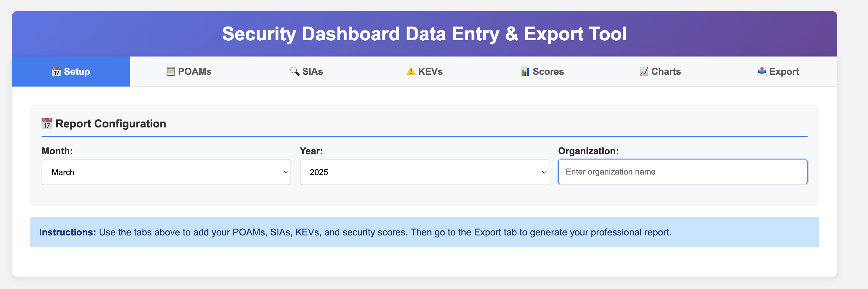Select the bar chart icon on Scores tab

point(525,71)
